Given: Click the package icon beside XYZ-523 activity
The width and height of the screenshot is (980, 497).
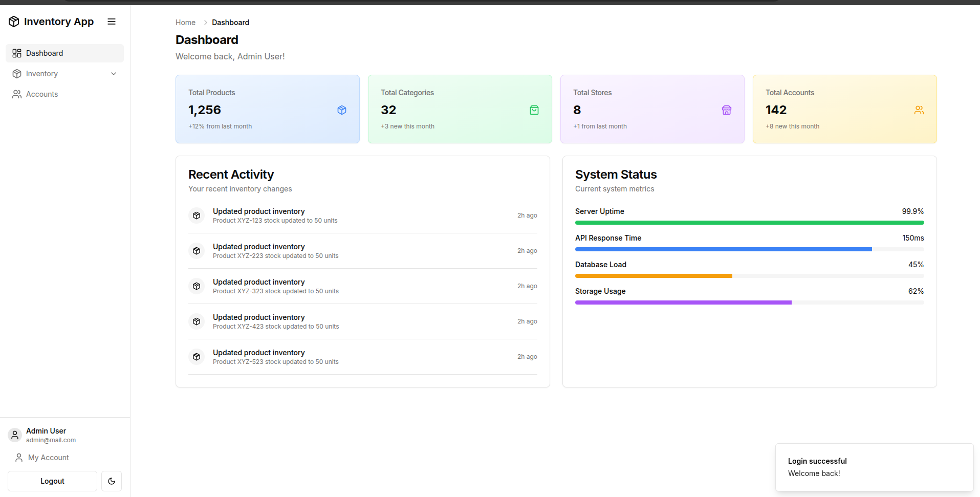Looking at the screenshot, I should tap(197, 357).
